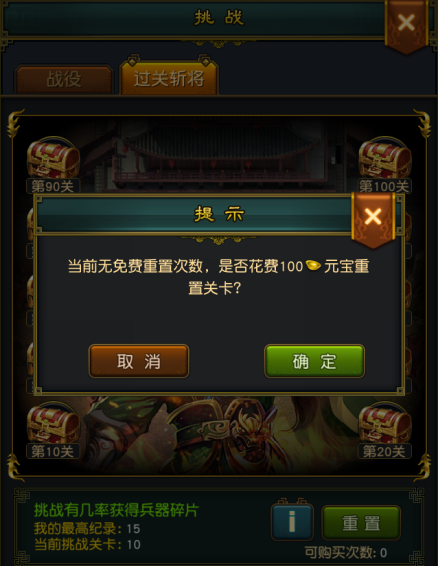Confirm with the 确定 button
439x567 pixels.
click(x=315, y=361)
